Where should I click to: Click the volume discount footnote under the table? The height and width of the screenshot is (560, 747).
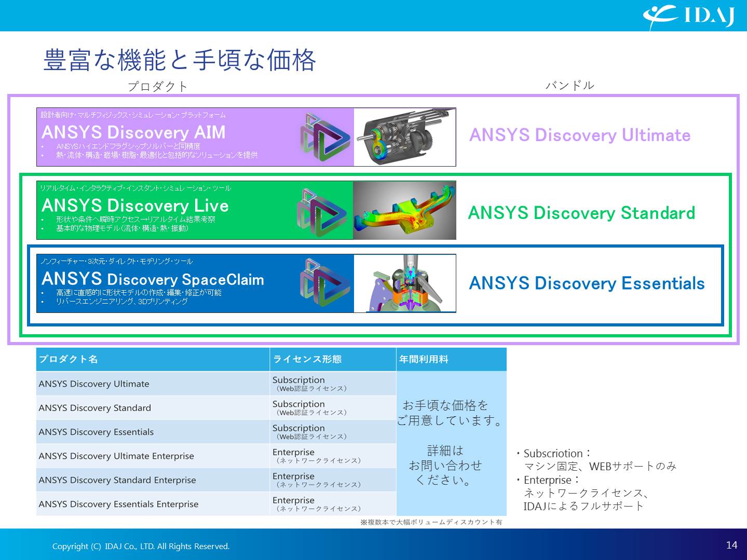click(x=431, y=522)
